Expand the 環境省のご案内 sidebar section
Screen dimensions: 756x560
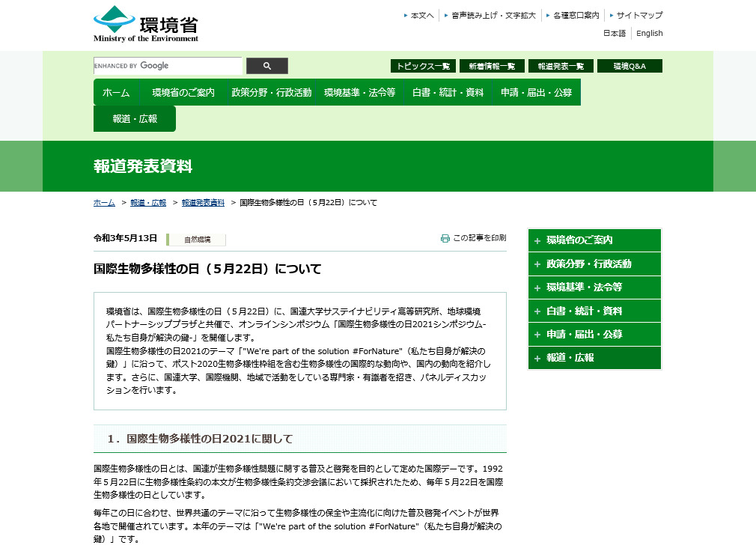point(594,240)
